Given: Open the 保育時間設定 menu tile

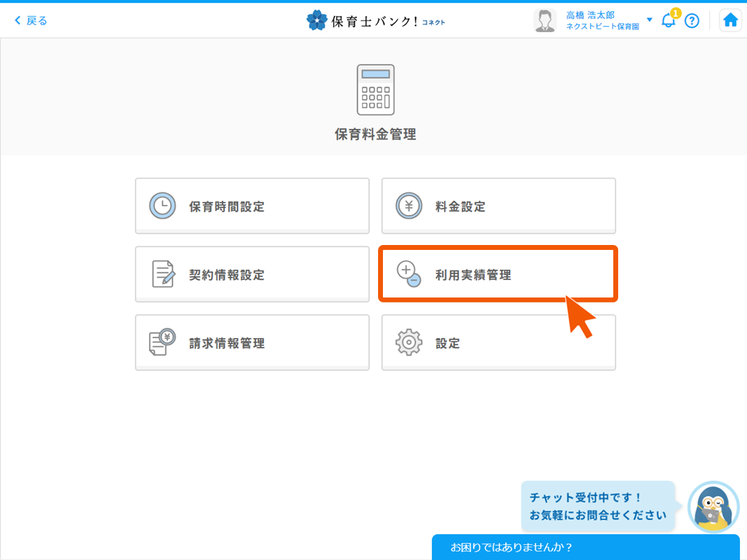Looking at the screenshot, I should pyautogui.click(x=252, y=206).
